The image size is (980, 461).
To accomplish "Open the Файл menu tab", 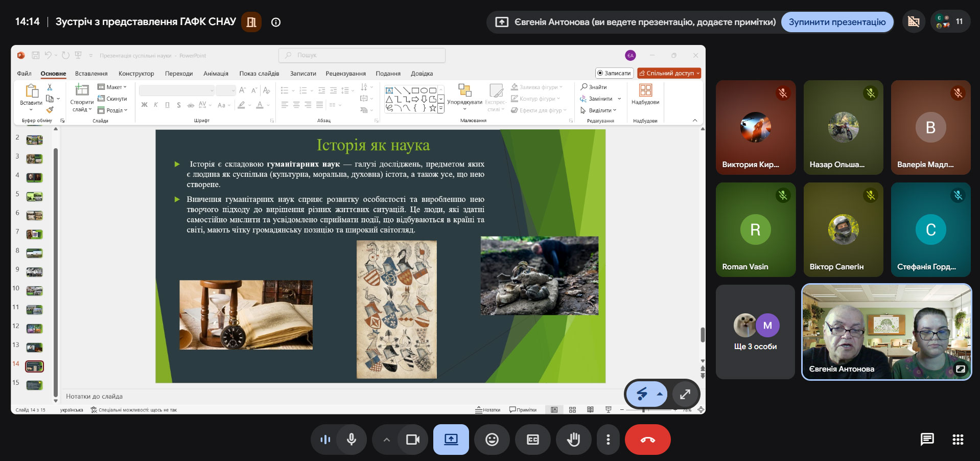I will click(x=24, y=74).
